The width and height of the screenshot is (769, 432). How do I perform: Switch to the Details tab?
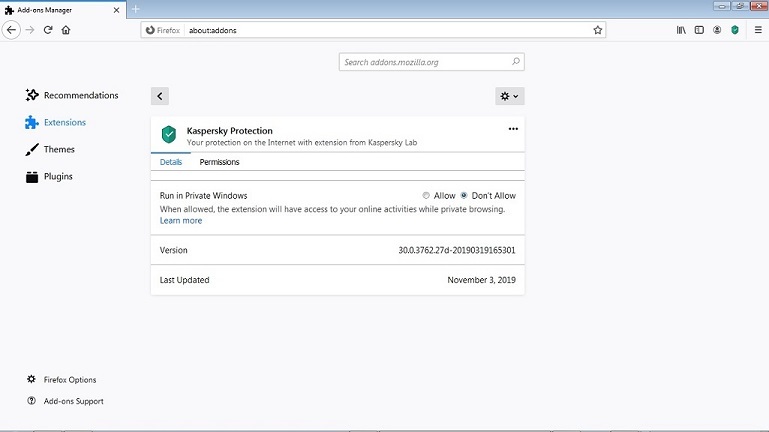coord(171,162)
